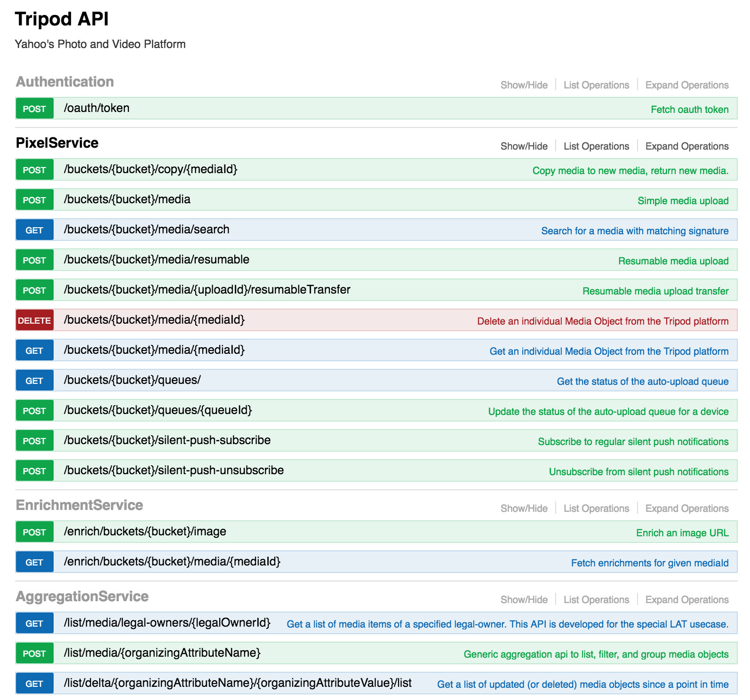Click Copy media to new media description
Screen dimensions: 750x700
(630, 171)
